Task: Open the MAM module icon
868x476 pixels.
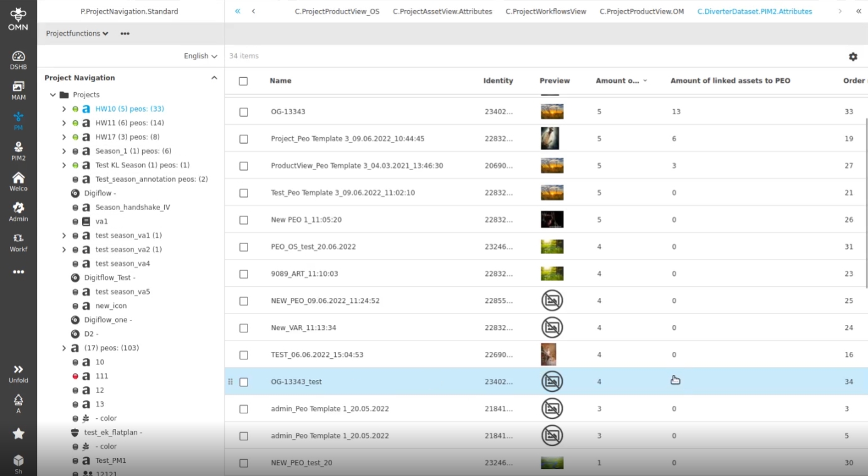Action: pos(18,90)
